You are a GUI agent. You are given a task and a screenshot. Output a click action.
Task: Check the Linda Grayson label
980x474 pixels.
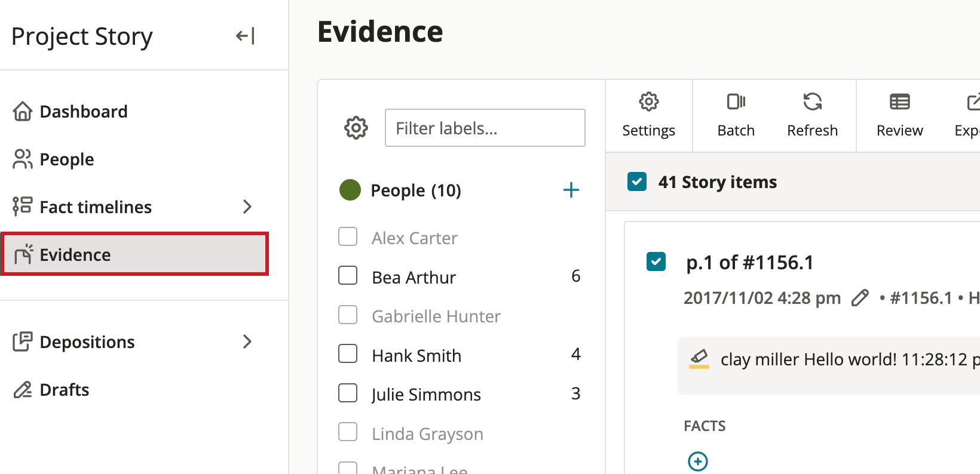coord(348,432)
